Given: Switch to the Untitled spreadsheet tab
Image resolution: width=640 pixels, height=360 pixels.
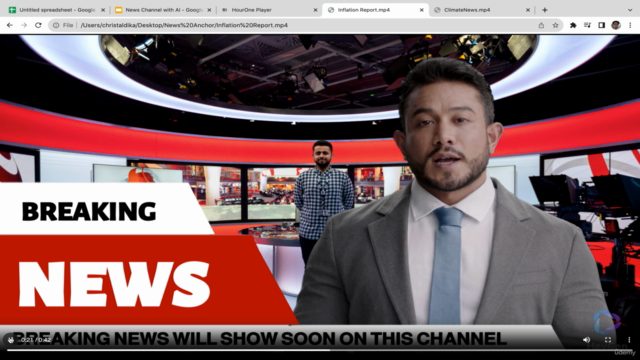Looking at the screenshot, I should tap(56, 10).
